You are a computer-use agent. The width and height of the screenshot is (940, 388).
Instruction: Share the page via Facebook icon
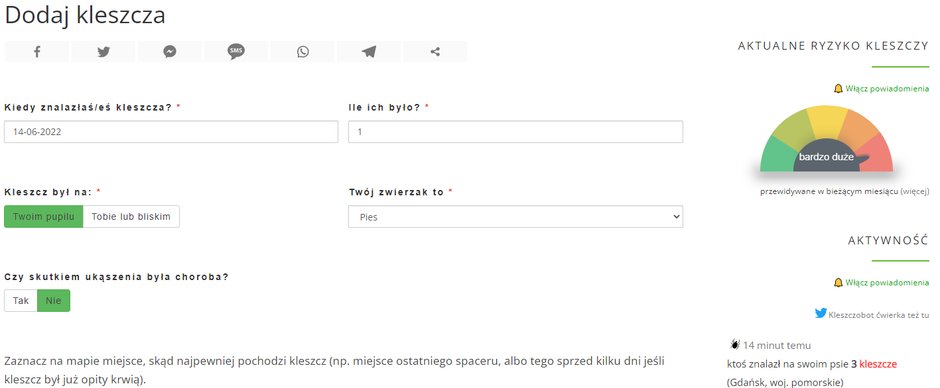click(x=37, y=52)
